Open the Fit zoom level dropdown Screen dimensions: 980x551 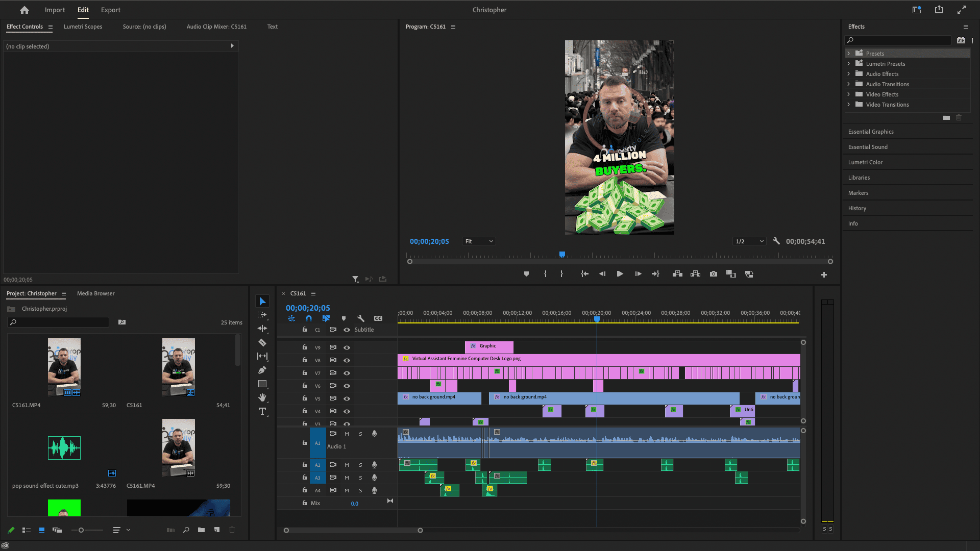(x=478, y=241)
